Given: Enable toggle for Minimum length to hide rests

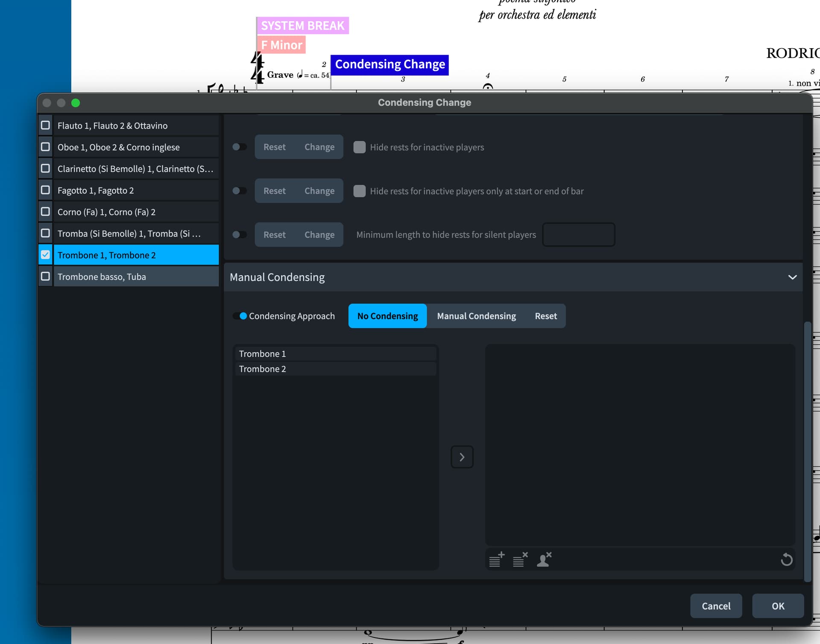Looking at the screenshot, I should tap(239, 235).
